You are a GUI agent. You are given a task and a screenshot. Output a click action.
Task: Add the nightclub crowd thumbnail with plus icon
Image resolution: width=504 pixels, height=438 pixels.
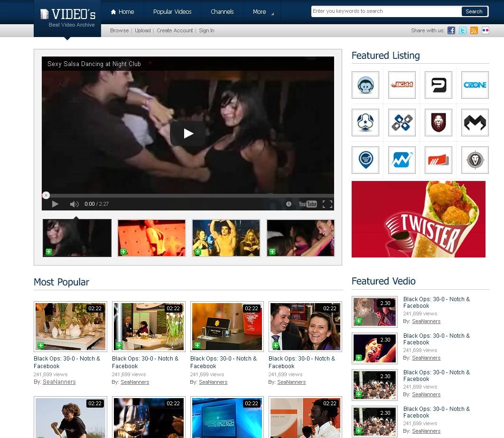[272, 252]
